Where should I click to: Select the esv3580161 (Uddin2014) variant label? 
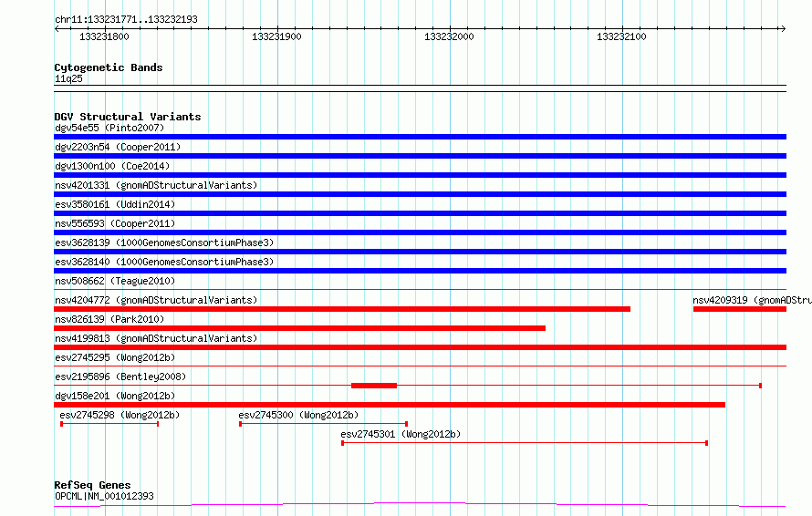(x=115, y=204)
